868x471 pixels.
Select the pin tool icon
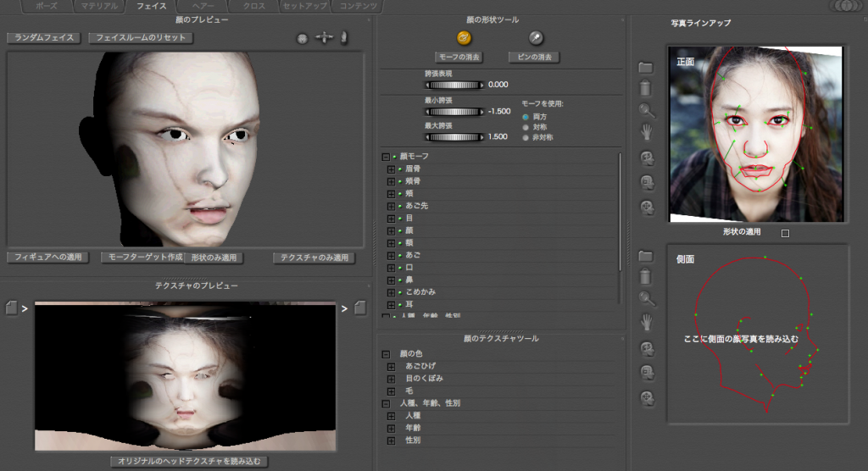(536, 37)
